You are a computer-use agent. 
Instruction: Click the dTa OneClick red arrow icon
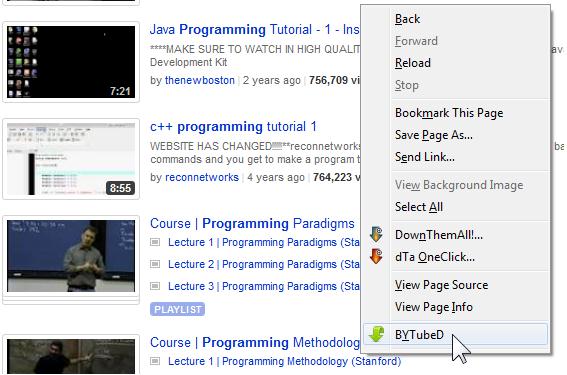coord(376,256)
